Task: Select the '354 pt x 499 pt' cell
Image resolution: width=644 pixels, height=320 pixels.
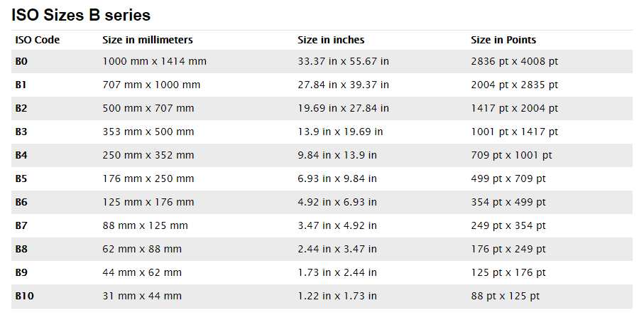Action: point(508,202)
